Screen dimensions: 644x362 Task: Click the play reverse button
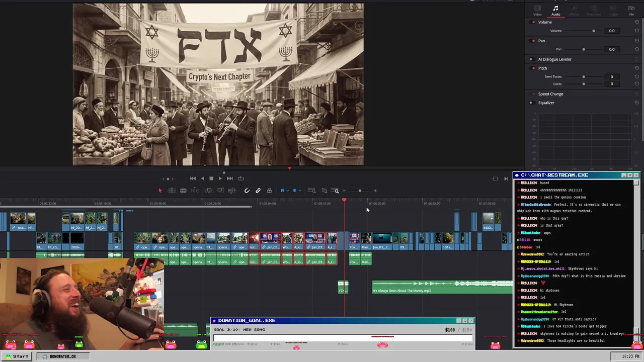(x=202, y=178)
